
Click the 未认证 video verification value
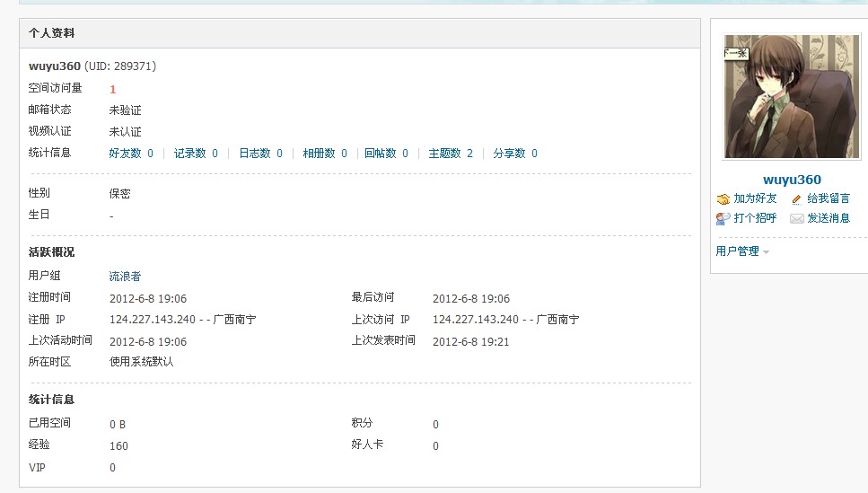click(125, 131)
